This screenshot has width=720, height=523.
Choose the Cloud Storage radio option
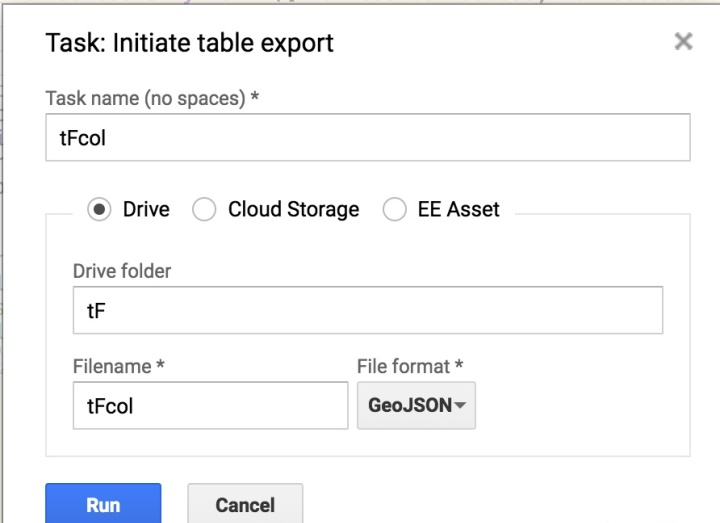pyautogui.click(x=204, y=209)
